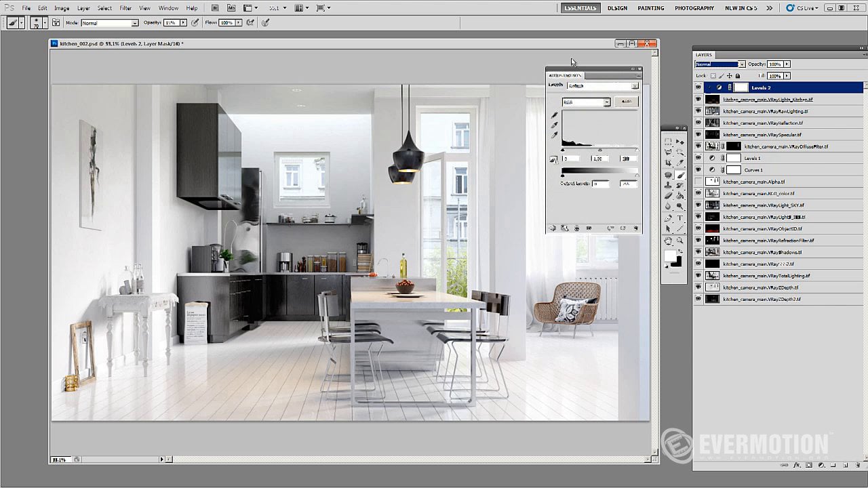868x488 pixels.
Task: Open the CS Live menu button
Action: [x=802, y=8]
